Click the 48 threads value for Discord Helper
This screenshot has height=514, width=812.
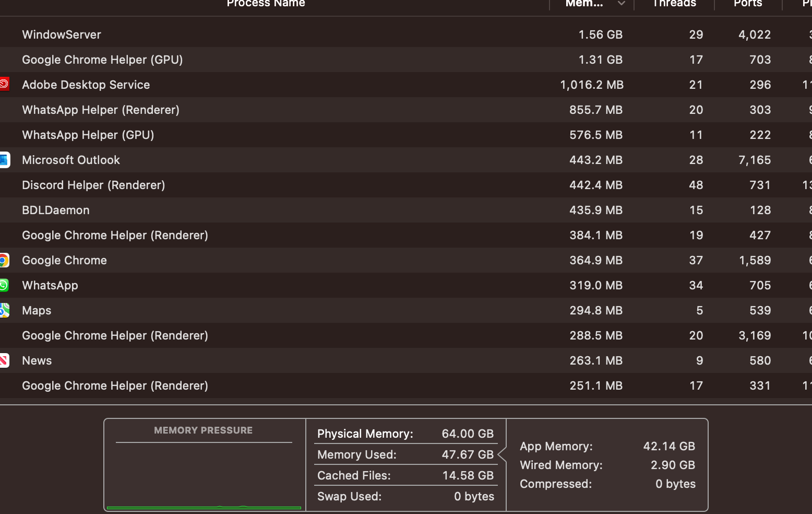(x=696, y=185)
